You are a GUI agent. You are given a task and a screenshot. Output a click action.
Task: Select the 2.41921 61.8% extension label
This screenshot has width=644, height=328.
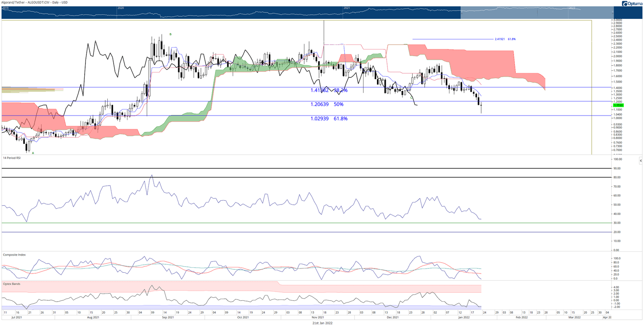[x=505, y=39]
